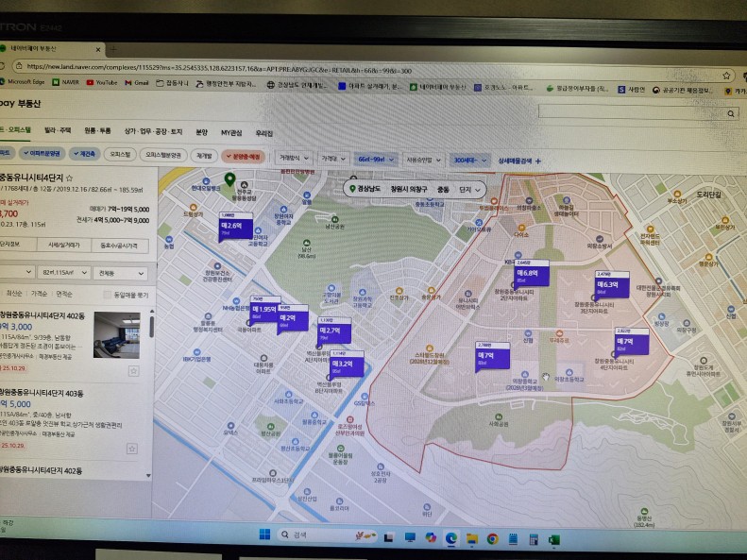Open the 상가·업무·공장·토지 tab
The image size is (747, 560).
tap(153, 131)
